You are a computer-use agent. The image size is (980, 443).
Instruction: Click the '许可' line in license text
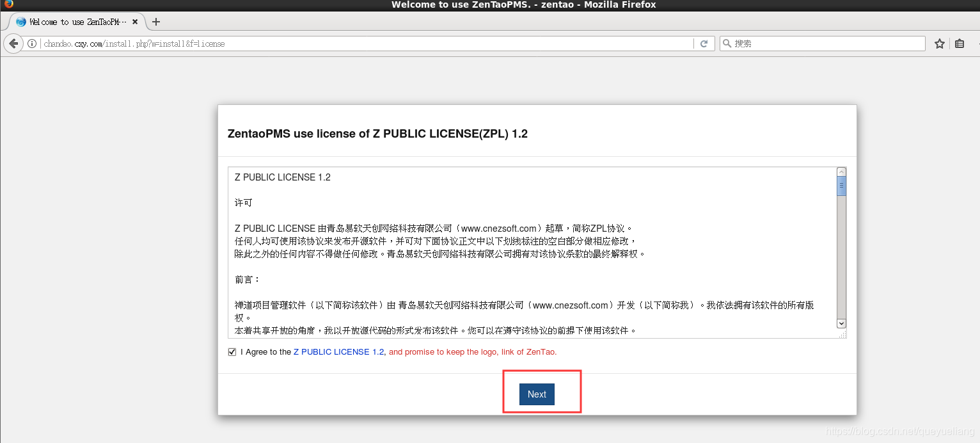(244, 203)
